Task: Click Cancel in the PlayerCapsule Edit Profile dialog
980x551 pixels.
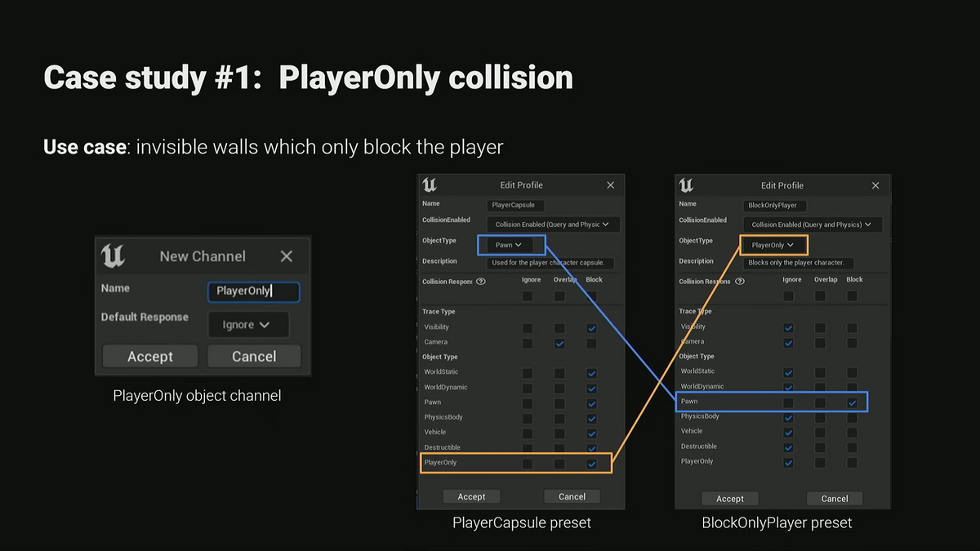Action: pos(572,495)
